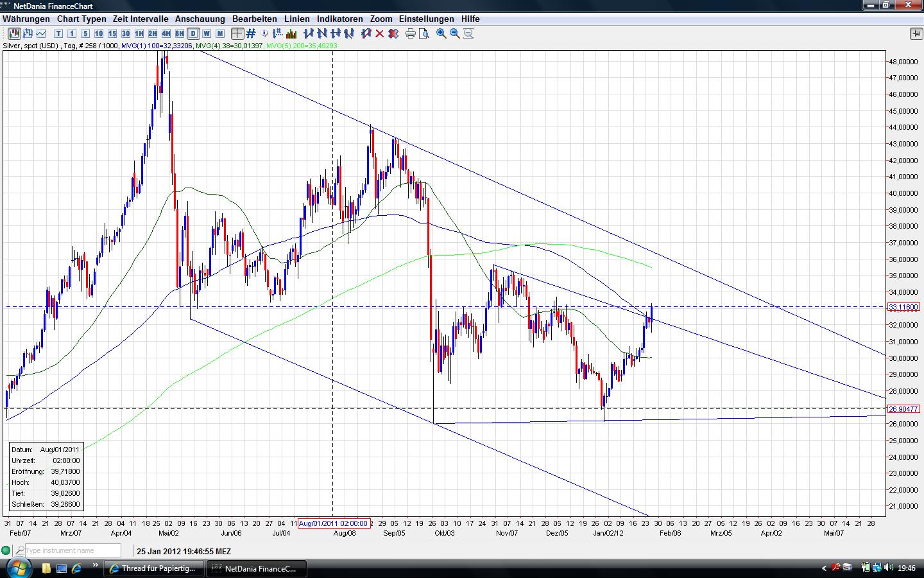Click the 'Type instrument name' search field

point(72,550)
